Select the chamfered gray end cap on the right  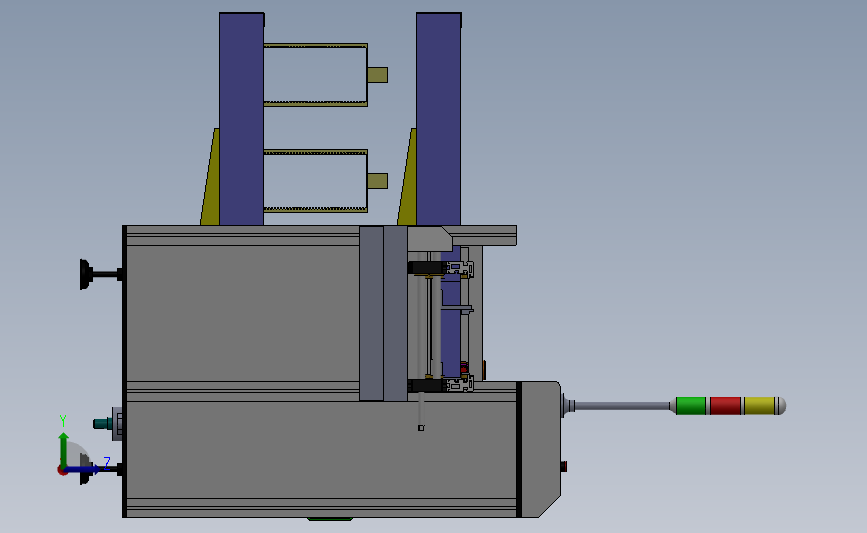pos(541,450)
